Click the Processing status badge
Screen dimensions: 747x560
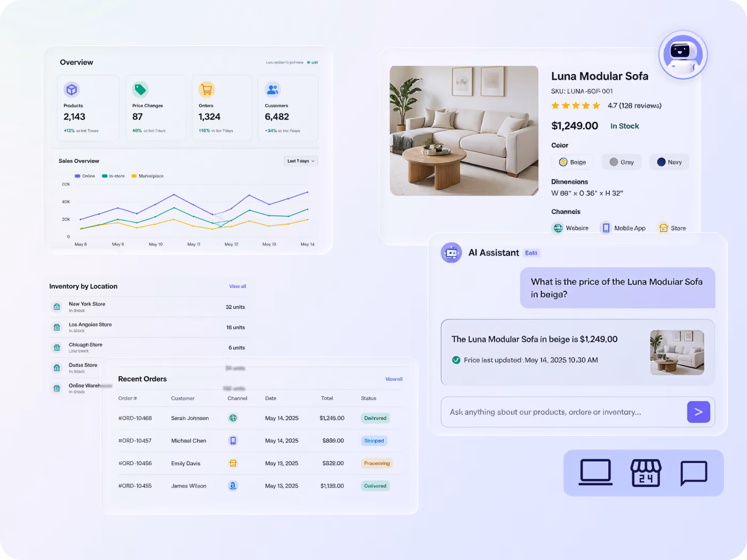tap(377, 463)
